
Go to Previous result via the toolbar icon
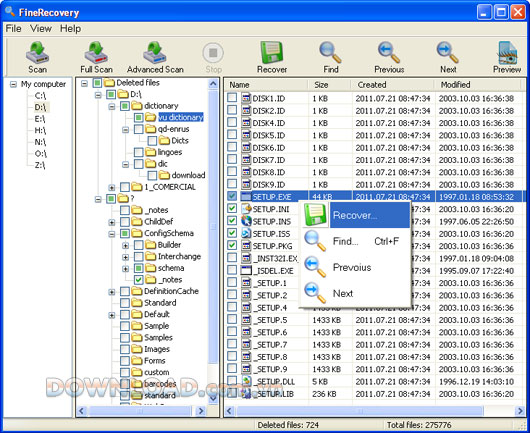389,53
